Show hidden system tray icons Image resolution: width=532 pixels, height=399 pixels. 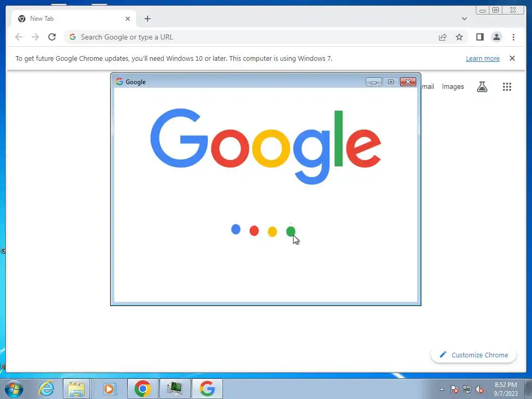tap(442, 389)
